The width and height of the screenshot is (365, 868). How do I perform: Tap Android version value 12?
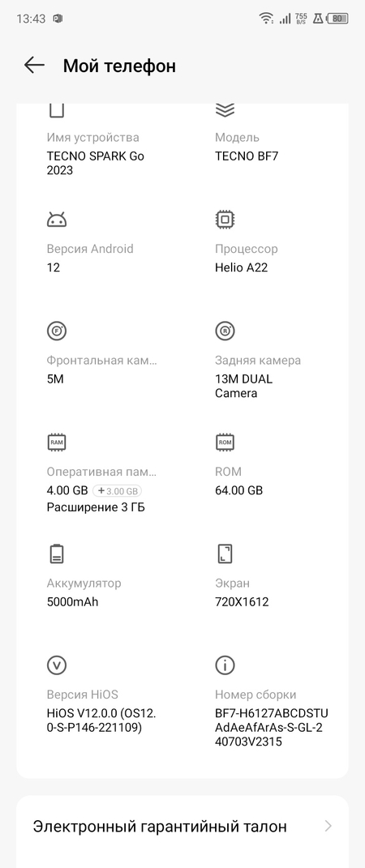[x=54, y=267]
